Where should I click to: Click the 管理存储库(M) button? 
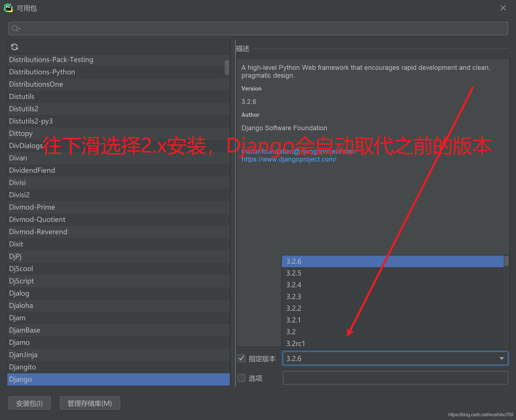(90, 403)
